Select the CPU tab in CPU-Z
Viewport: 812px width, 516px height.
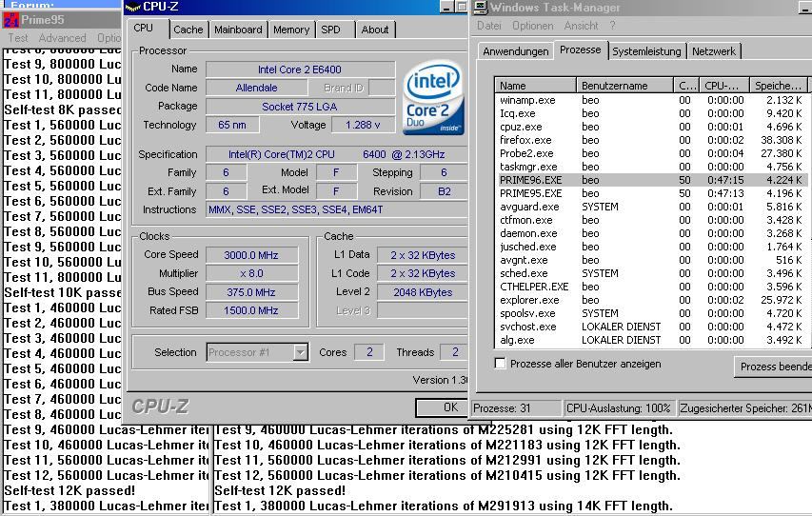(144, 28)
